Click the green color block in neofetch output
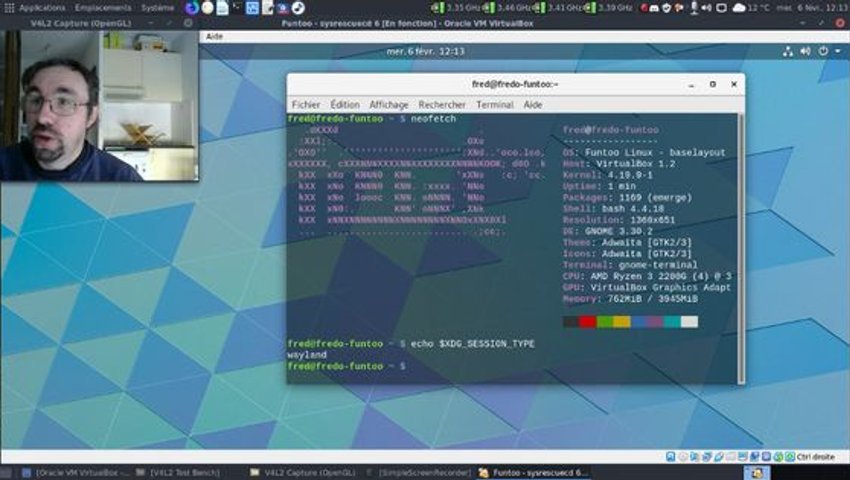The width and height of the screenshot is (850, 480). pyautogui.click(x=604, y=322)
